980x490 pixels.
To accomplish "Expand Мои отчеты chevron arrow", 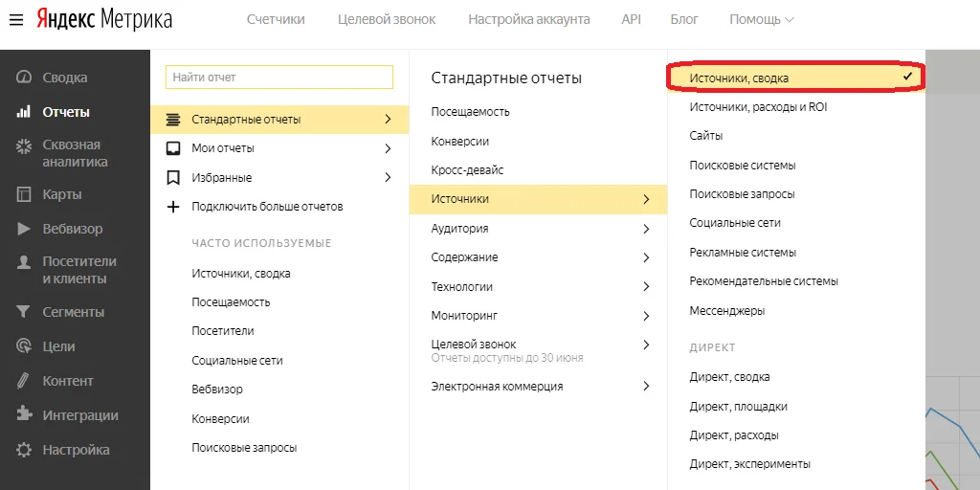I will point(389,148).
